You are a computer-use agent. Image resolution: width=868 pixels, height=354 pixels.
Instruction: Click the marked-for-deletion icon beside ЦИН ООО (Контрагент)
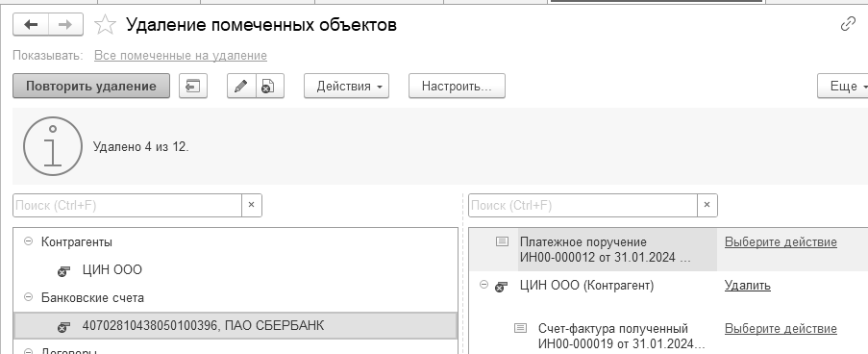(501, 286)
